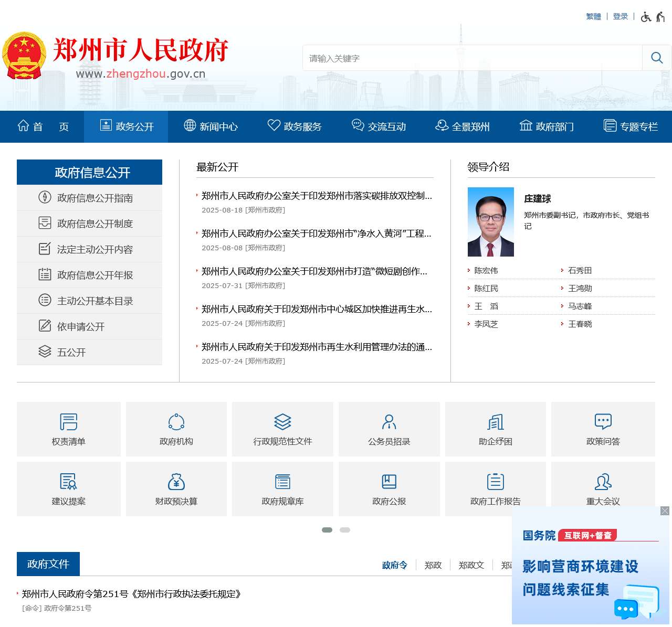The image size is (672, 627).
Task: Click the 财政预决算 money-bag icon
Action: point(175,481)
